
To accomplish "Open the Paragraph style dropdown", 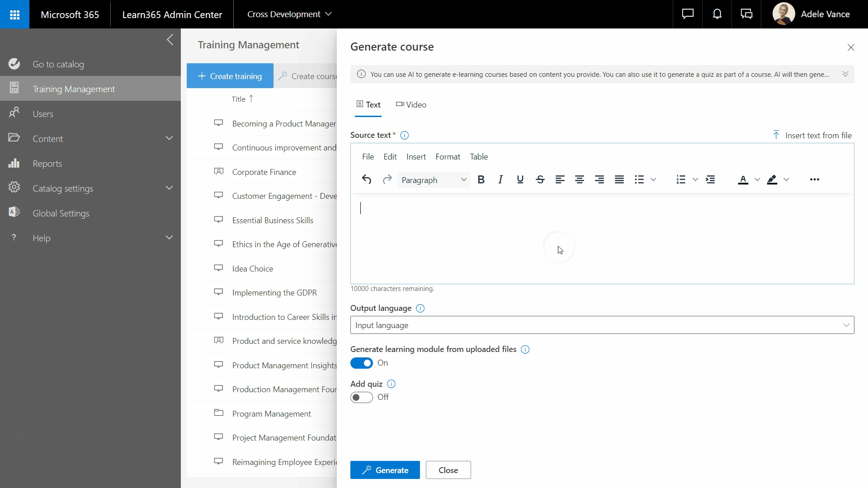I will click(x=434, y=180).
